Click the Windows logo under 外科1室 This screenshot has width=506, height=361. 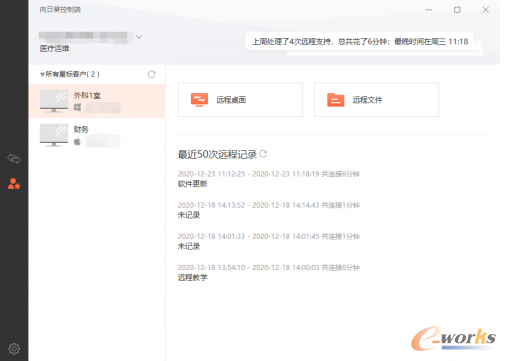click(x=77, y=107)
